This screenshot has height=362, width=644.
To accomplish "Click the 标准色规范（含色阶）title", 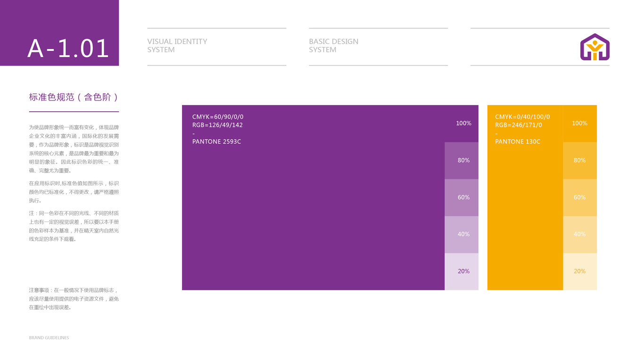I will [74, 97].
